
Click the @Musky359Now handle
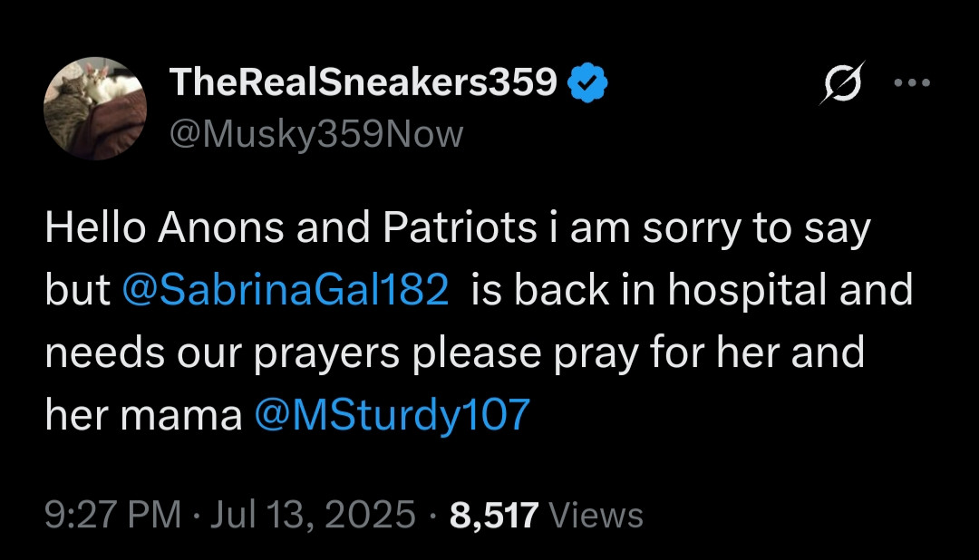316,135
